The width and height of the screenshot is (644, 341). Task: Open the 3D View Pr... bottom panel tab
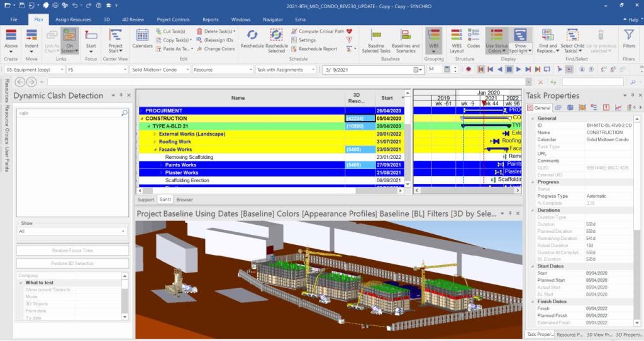pos(599,335)
